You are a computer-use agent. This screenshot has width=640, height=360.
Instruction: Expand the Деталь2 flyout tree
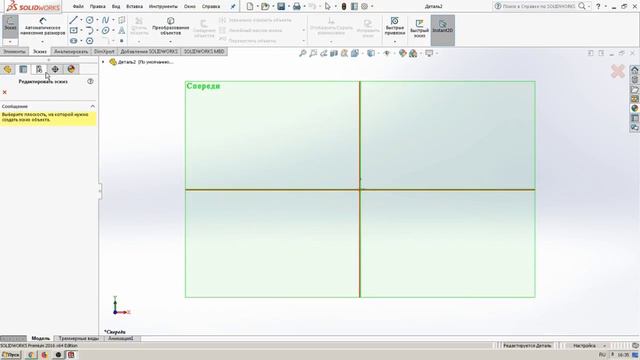pyautogui.click(x=103, y=62)
